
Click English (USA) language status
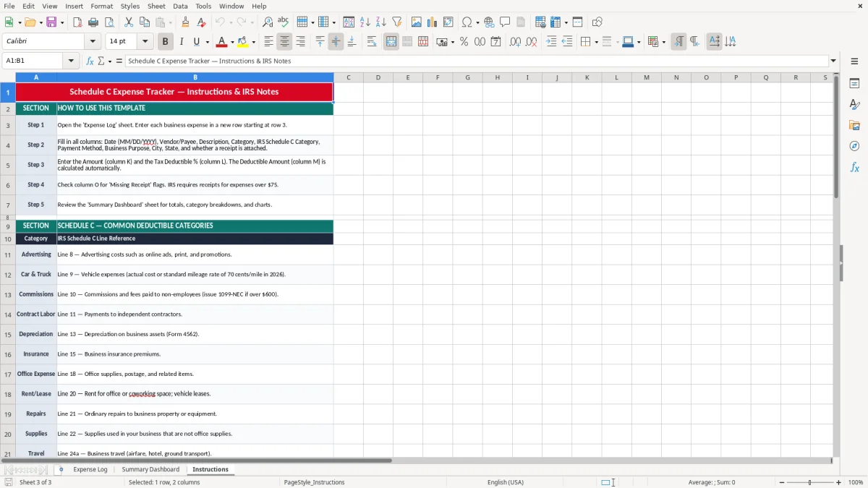pos(506,482)
